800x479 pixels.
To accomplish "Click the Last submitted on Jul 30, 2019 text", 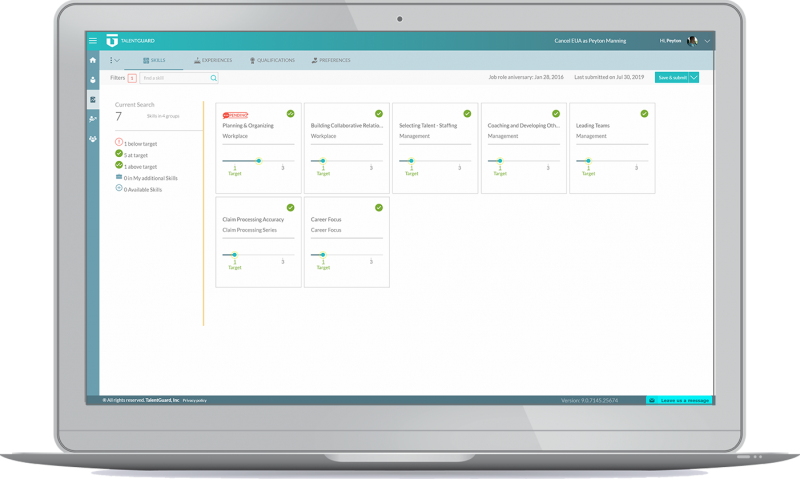I will click(x=609, y=78).
